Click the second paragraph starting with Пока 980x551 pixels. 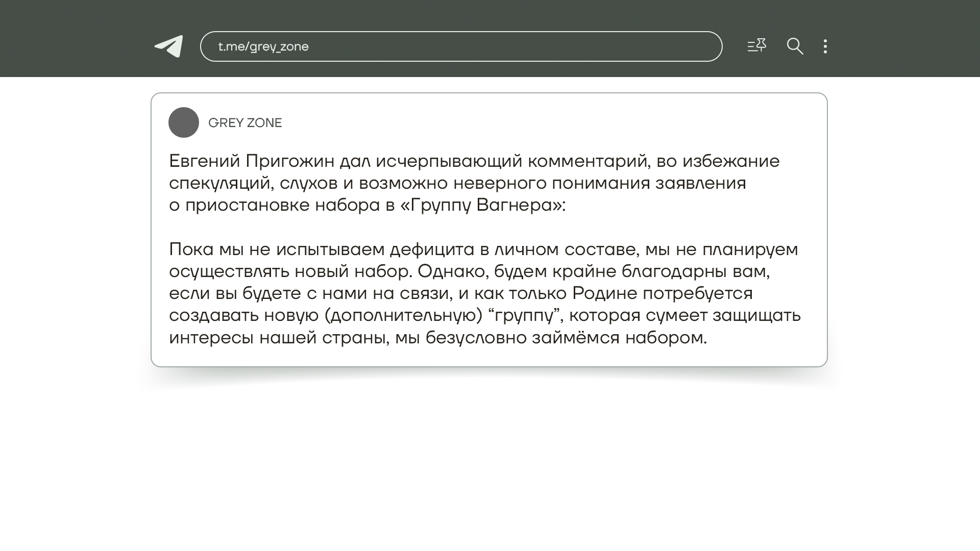pyautogui.click(x=484, y=293)
